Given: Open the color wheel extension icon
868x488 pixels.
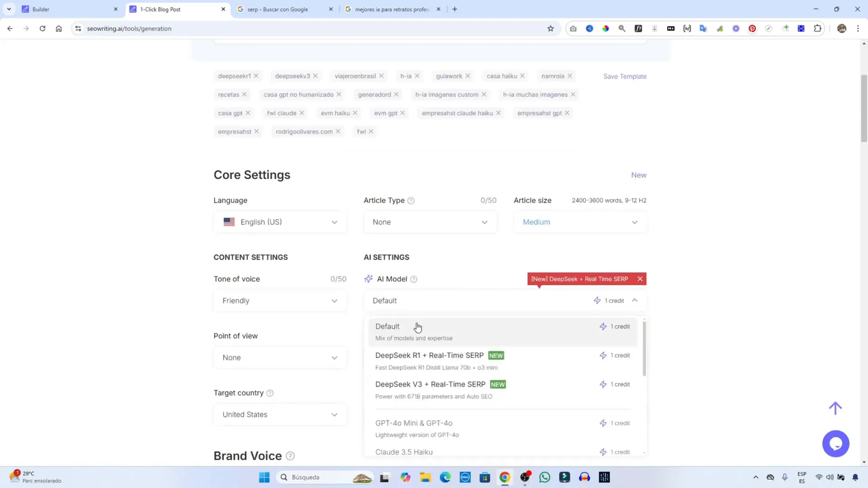Looking at the screenshot, I should 605,28.
